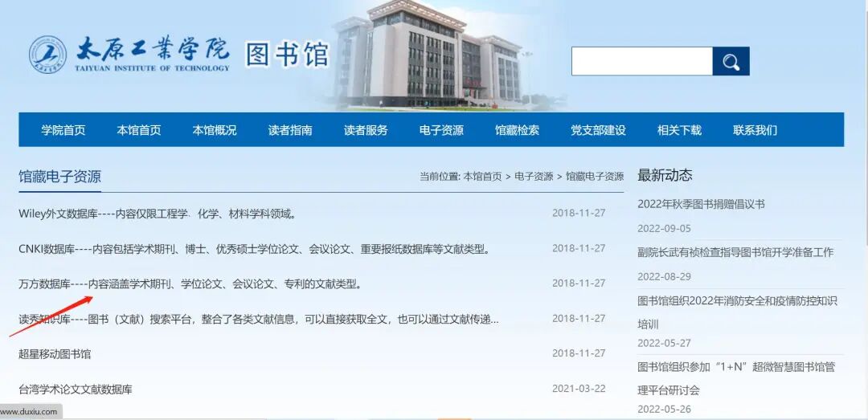Viewport: 868px width, 420px height.
Task: Open news 2022年秋季图书捐赠倡议书
Action: coord(701,204)
